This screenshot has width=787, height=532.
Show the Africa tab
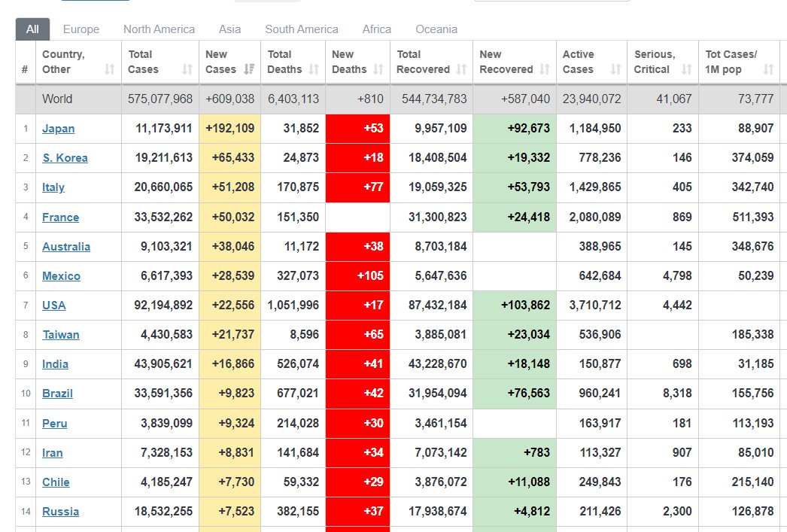tap(377, 29)
